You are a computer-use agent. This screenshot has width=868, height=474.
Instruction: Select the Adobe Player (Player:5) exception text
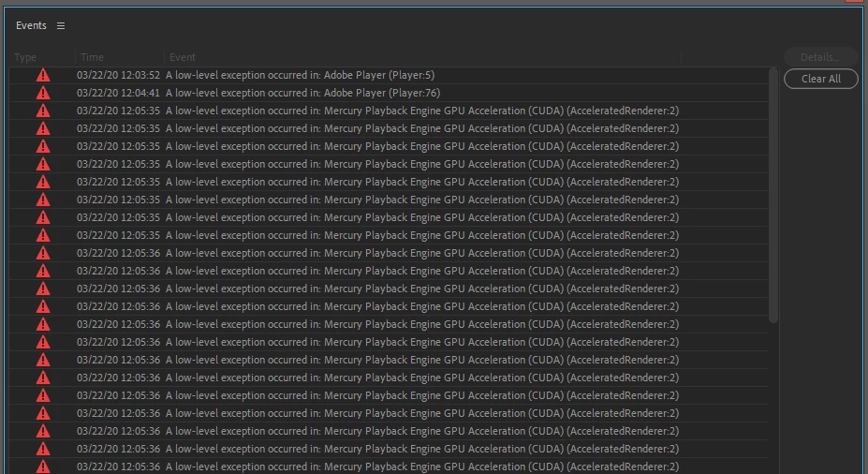click(300, 75)
